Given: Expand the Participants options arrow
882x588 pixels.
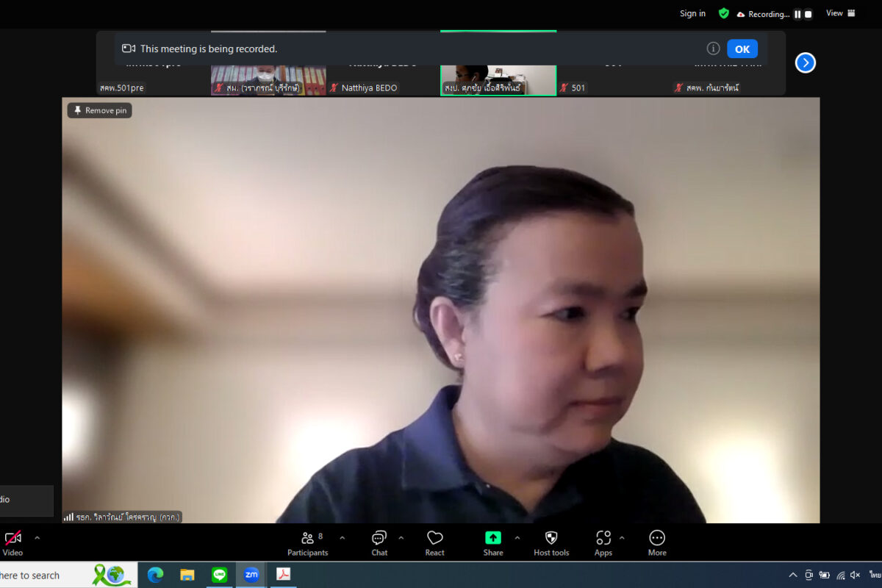Looking at the screenshot, I should (x=342, y=538).
